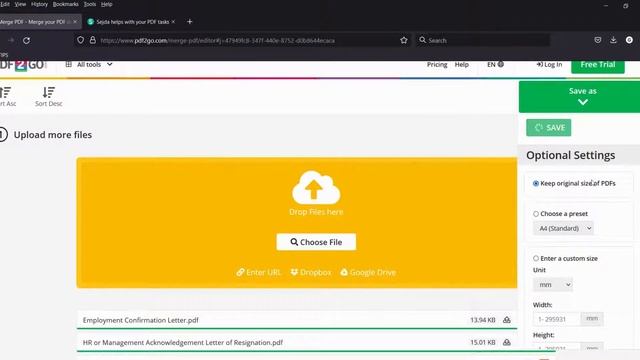The width and height of the screenshot is (640, 360).
Task: Open the site Help link
Action: click(x=462, y=64)
